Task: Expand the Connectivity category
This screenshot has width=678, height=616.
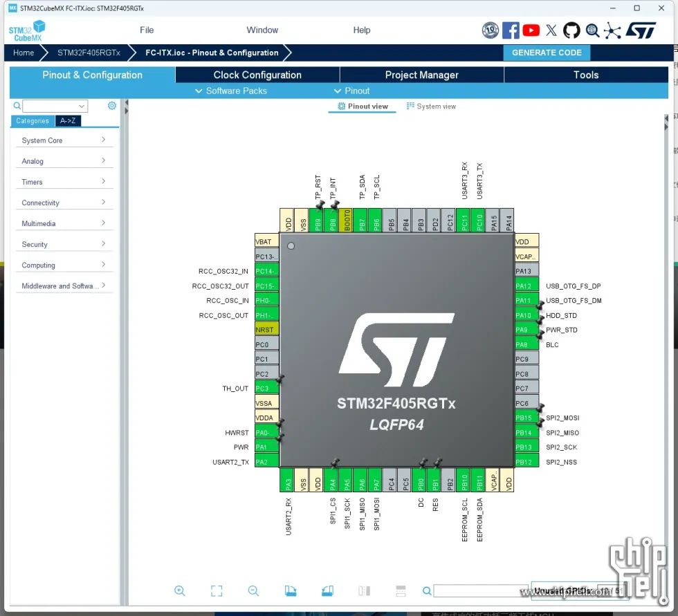Action: point(64,202)
